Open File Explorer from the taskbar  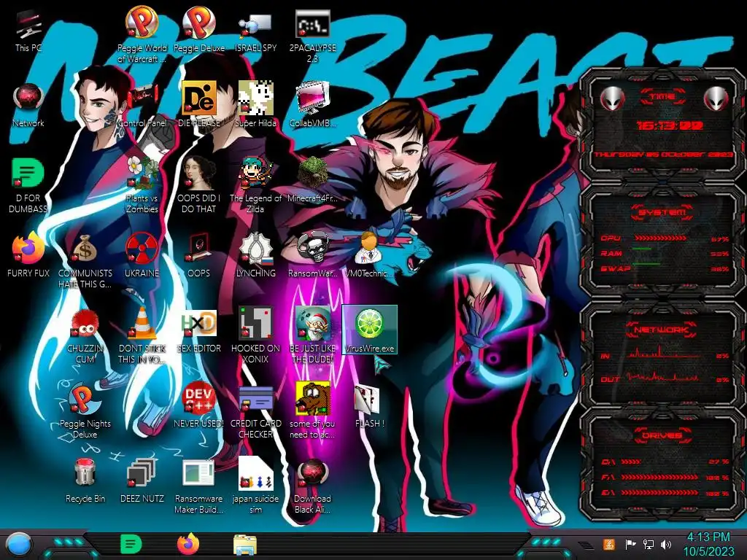coord(245,545)
